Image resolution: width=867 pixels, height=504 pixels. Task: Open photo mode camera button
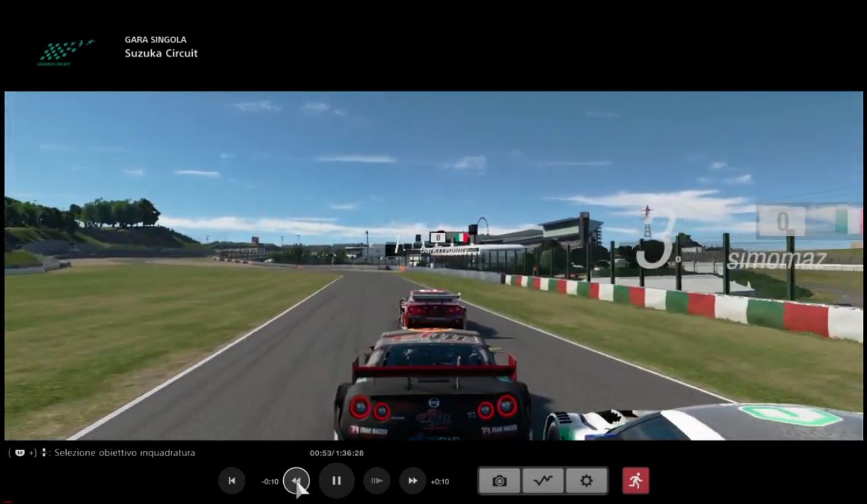(x=500, y=481)
